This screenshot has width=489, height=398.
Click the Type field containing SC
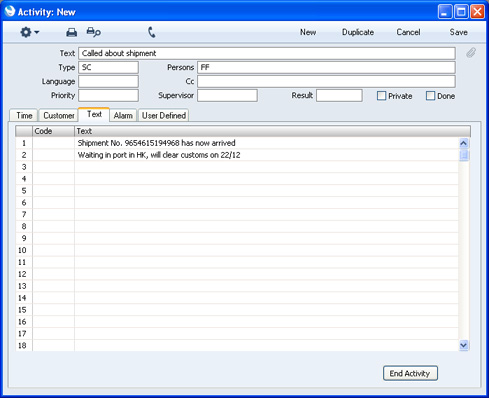[x=108, y=67]
